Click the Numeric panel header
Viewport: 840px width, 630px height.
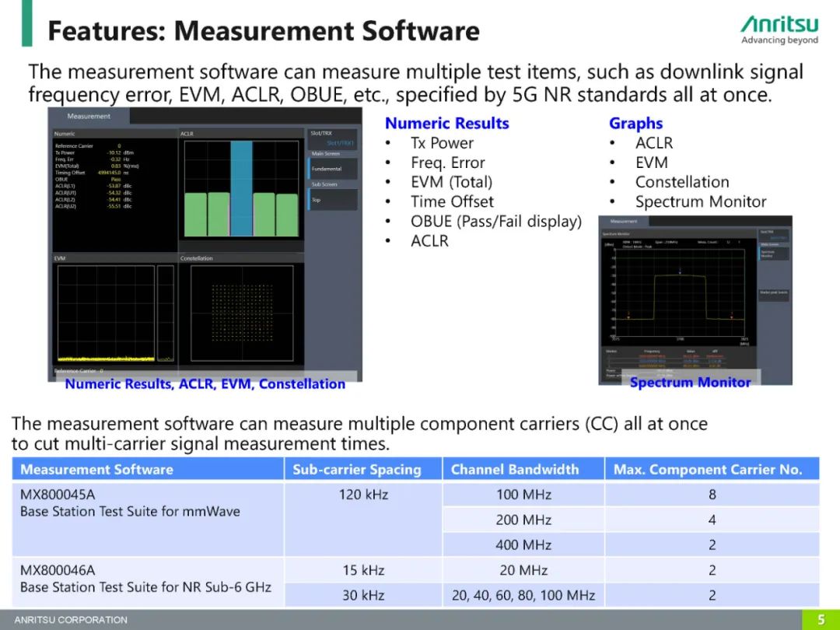click(115, 134)
